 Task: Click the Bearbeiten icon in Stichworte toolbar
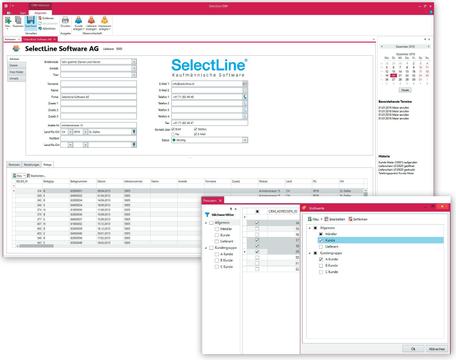pos(326,219)
